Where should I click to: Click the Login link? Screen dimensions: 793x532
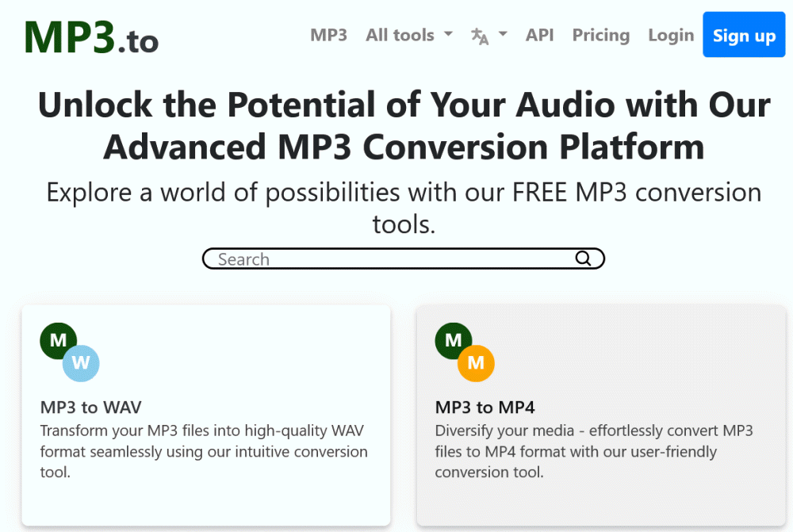670,36
